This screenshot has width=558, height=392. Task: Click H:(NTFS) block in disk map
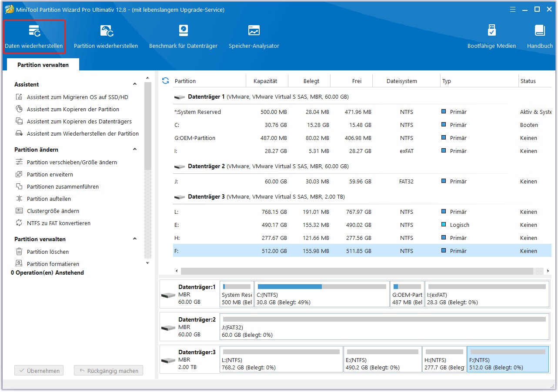(444, 359)
